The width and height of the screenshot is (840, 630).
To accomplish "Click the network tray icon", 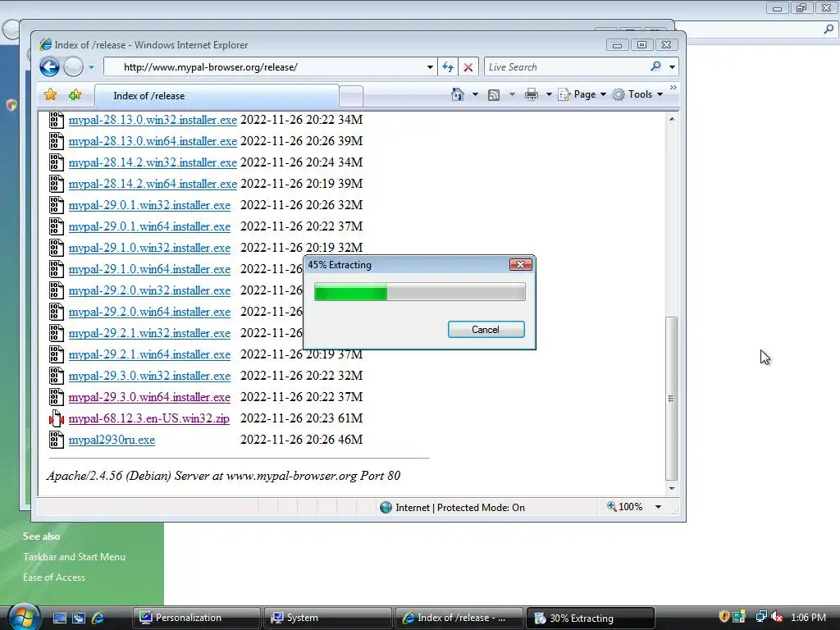I will click(x=760, y=617).
